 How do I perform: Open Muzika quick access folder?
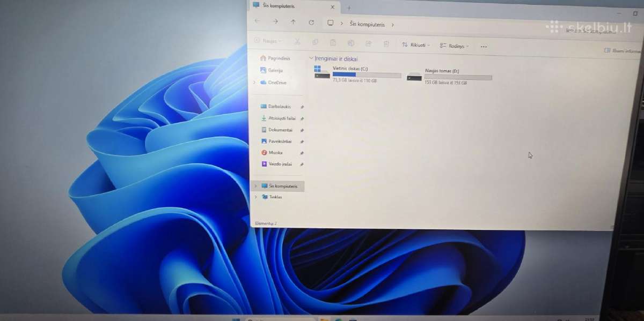[x=272, y=153]
